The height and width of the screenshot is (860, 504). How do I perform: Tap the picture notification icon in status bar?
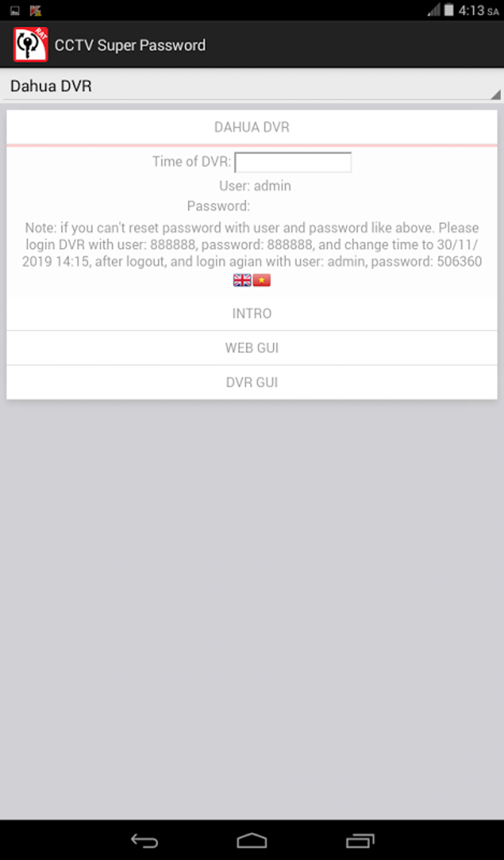pos(15,10)
